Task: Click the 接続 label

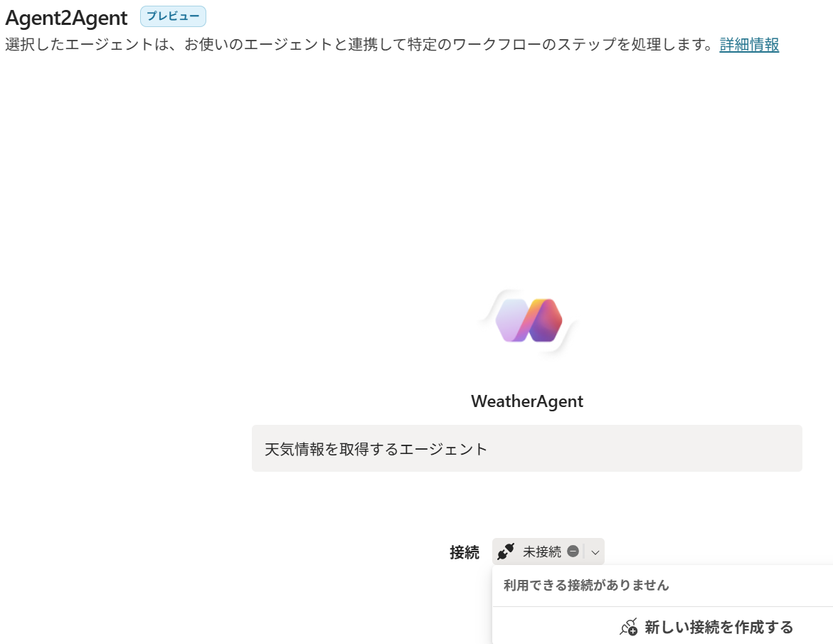Action: [465, 552]
